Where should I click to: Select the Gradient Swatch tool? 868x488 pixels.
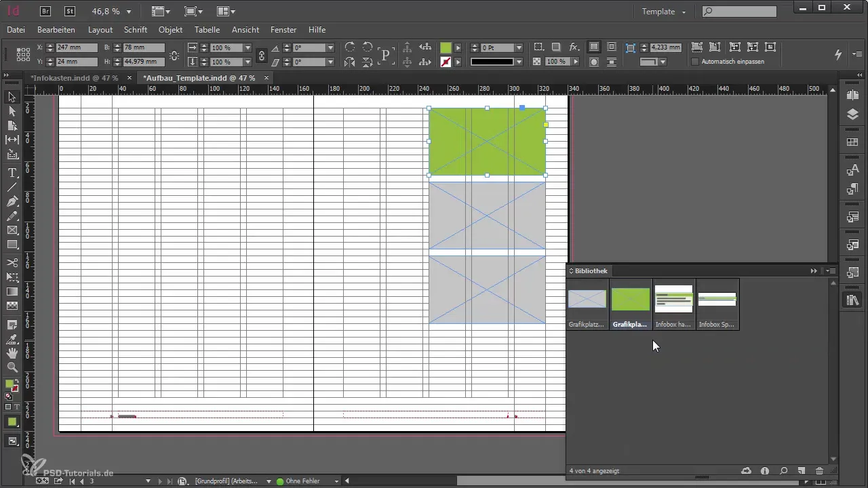pos(12,291)
